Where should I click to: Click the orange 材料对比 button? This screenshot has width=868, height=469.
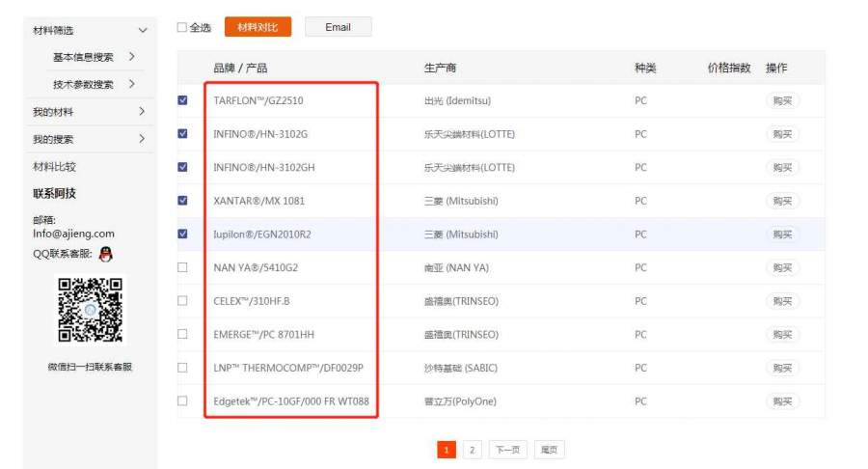click(258, 27)
